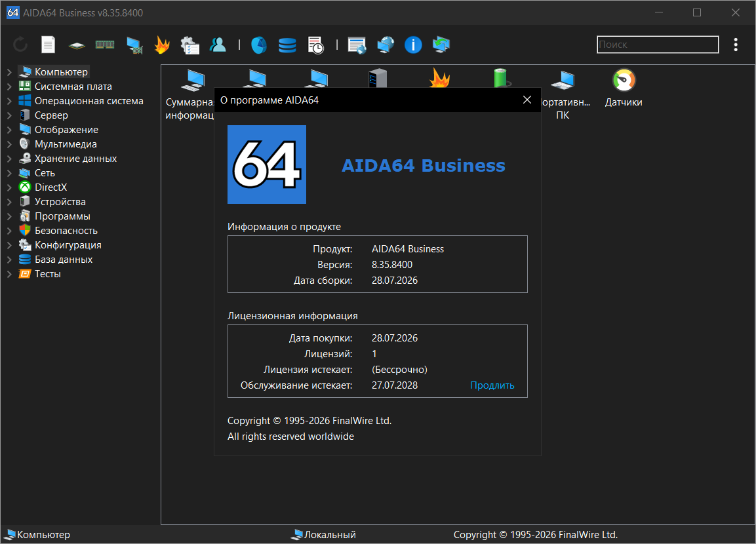Expand the Операционная система tree node

point(9,101)
